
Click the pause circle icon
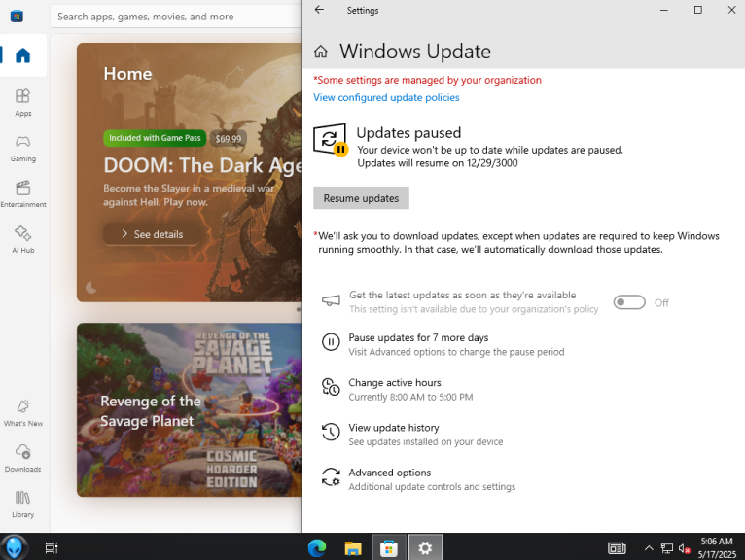331,342
